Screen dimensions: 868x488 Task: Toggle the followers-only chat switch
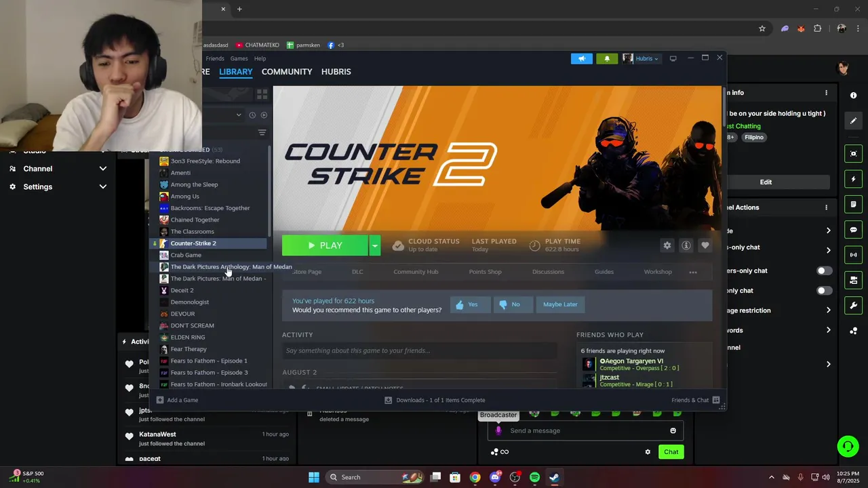[x=824, y=270]
